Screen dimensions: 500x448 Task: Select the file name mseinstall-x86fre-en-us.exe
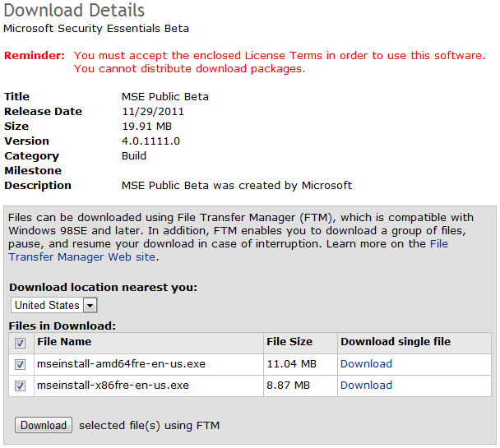point(113,386)
